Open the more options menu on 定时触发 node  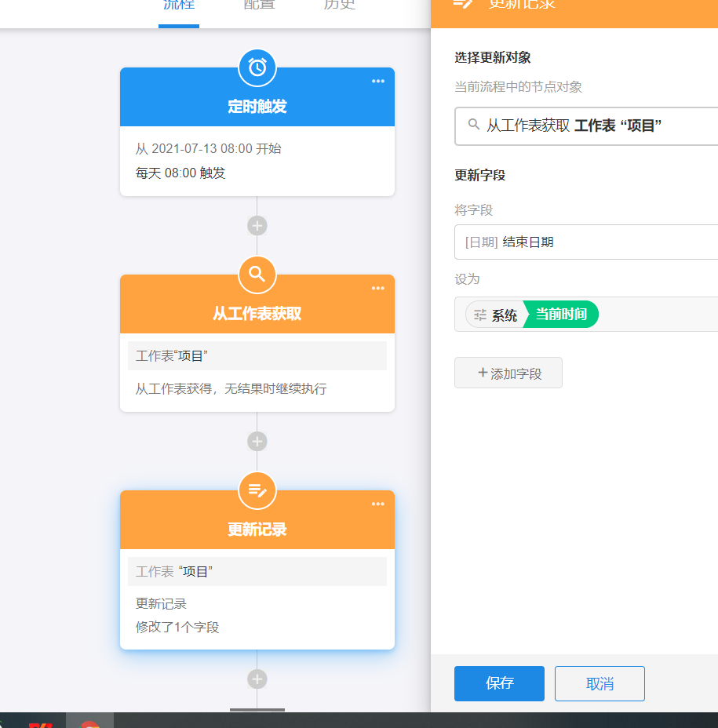click(x=378, y=82)
